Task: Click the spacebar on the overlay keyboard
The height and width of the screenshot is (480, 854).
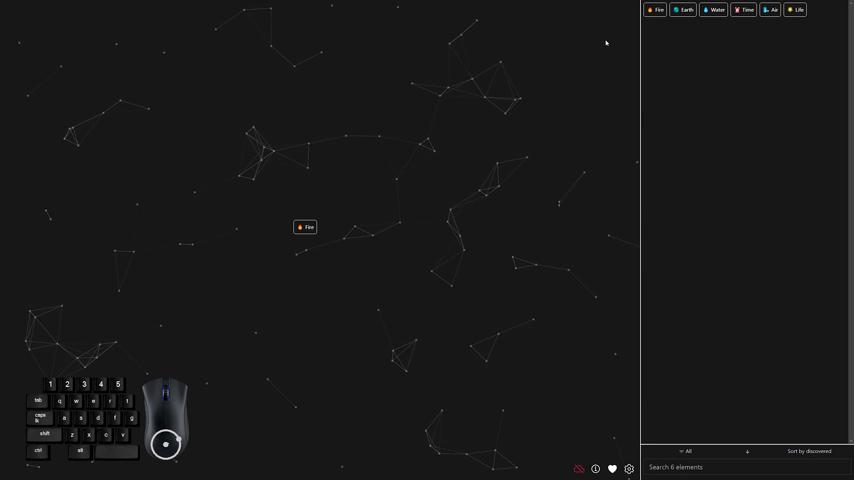Action: pos(116,452)
